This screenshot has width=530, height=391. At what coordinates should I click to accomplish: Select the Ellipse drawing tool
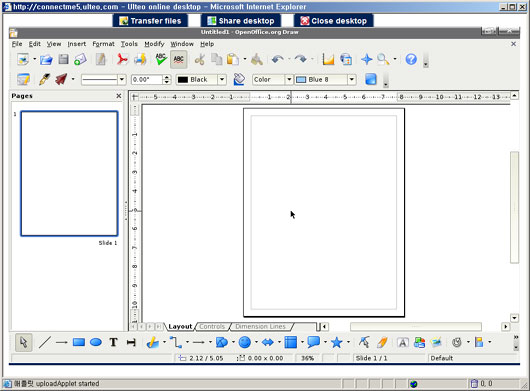(x=96, y=342)
